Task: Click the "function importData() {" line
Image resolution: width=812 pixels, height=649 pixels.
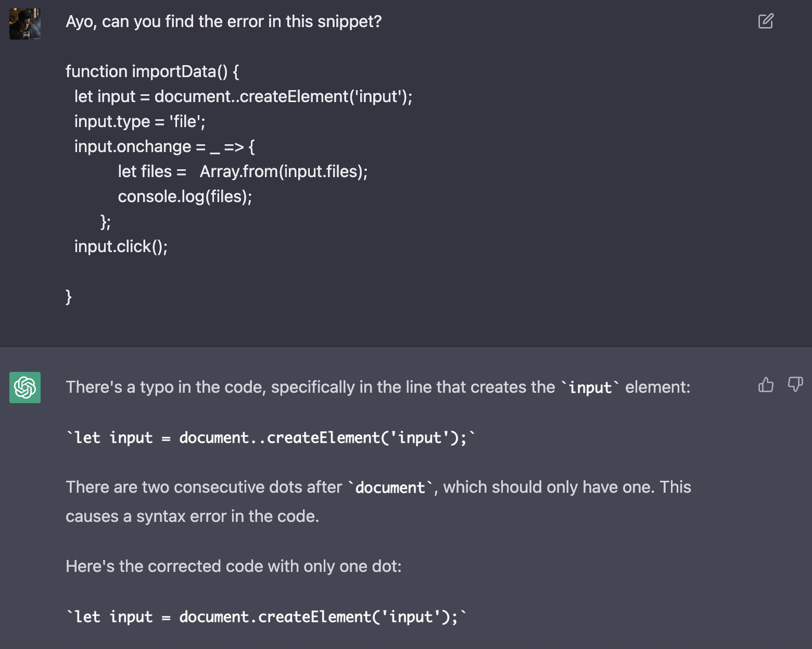Action: tap(152, 71)
